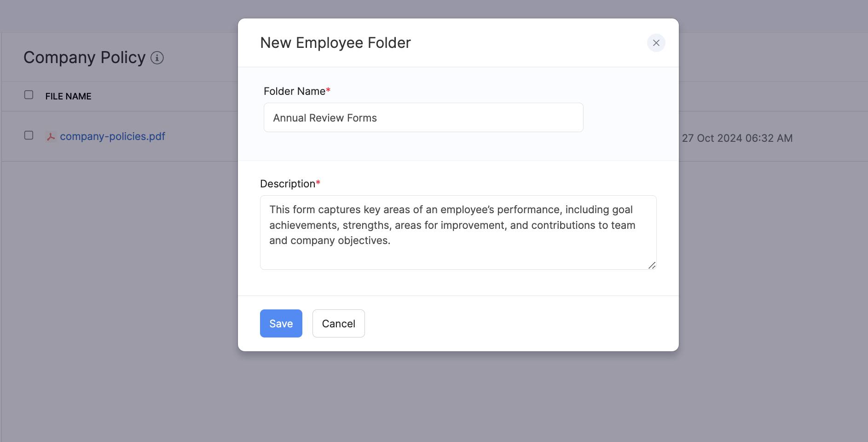Screen dimensions: 868x442
Task: Click the words Annual Review Forms
Action: point(325,118)
